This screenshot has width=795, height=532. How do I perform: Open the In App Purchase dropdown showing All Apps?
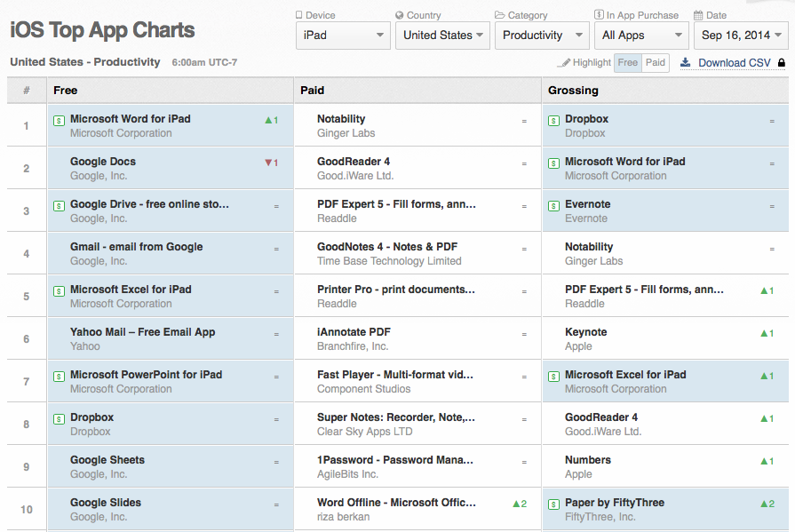[x=641, y=36]
